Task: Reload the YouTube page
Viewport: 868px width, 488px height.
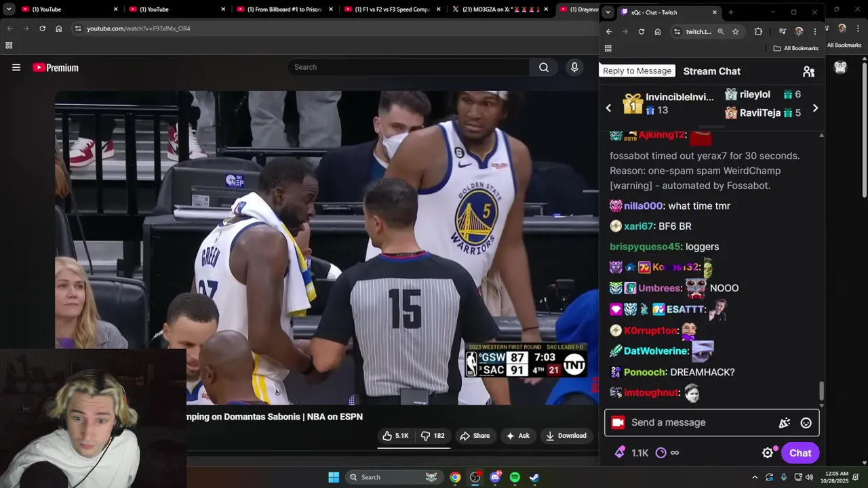Action: 42,28
